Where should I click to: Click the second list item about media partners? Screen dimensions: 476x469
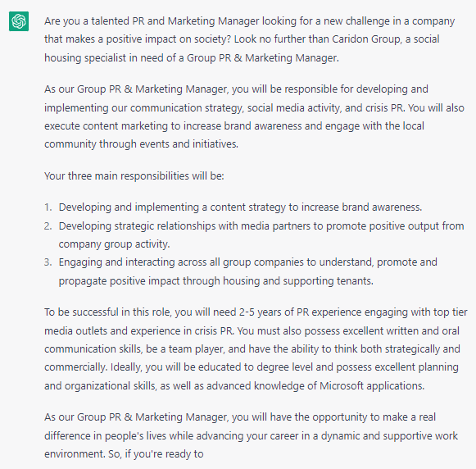(x=261, y=234)
